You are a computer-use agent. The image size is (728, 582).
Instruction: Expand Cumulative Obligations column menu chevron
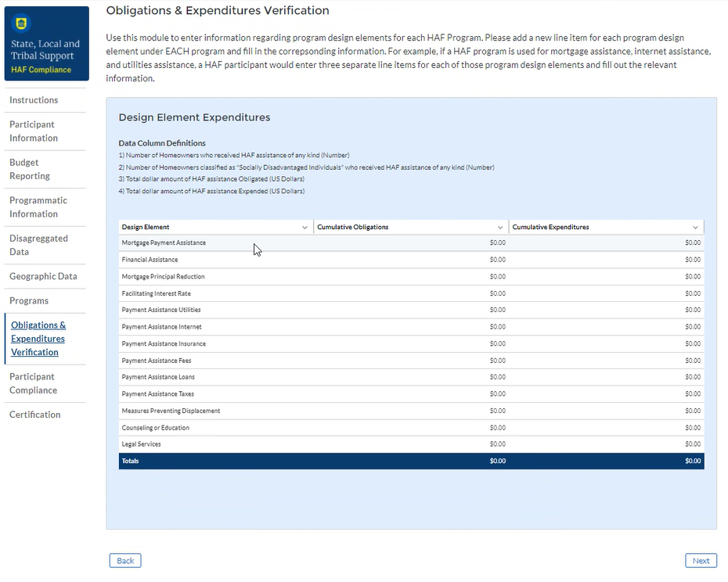(500, 228)
